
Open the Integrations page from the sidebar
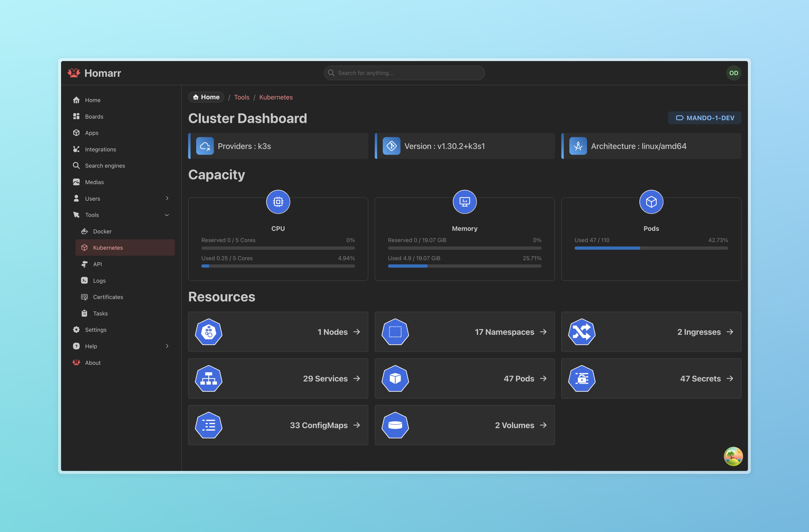pos(101,149)
